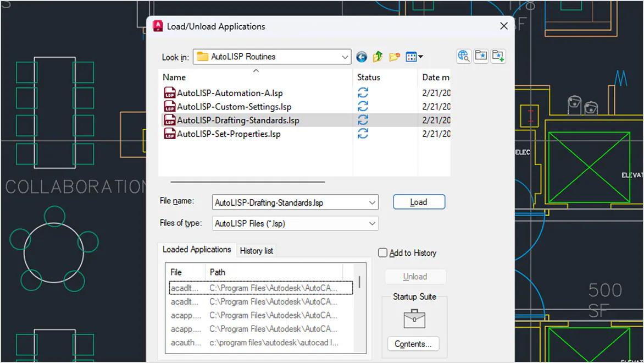Go up one folder level
This screenshot has width=644, height=363.
click(377, 57)
